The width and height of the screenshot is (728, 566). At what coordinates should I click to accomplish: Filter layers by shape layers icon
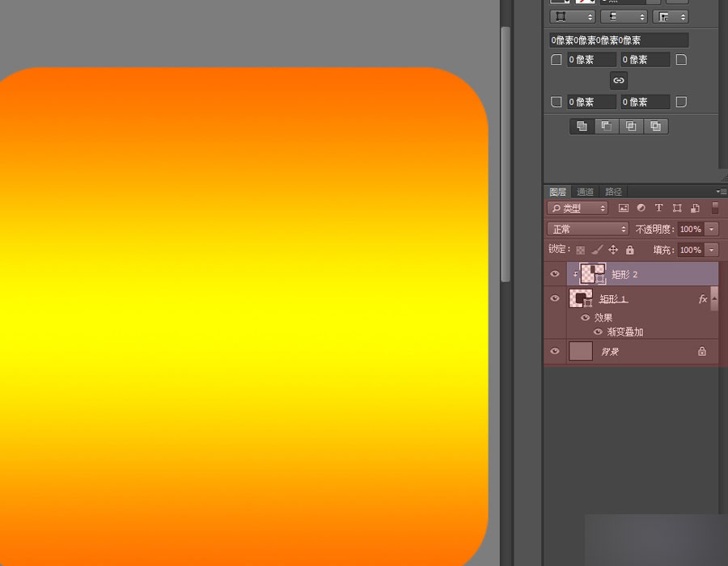tap(677, 208)
